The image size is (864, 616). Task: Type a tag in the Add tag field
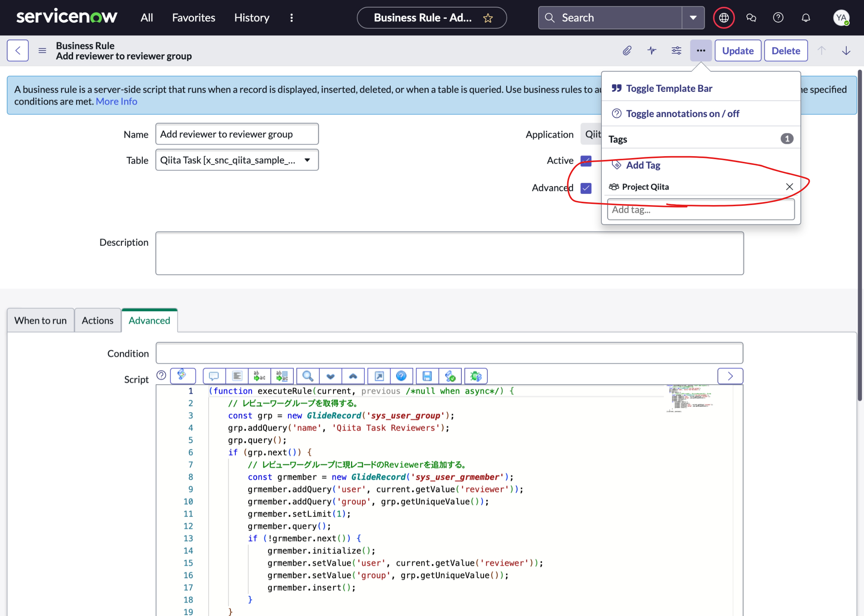coord(701,209)
